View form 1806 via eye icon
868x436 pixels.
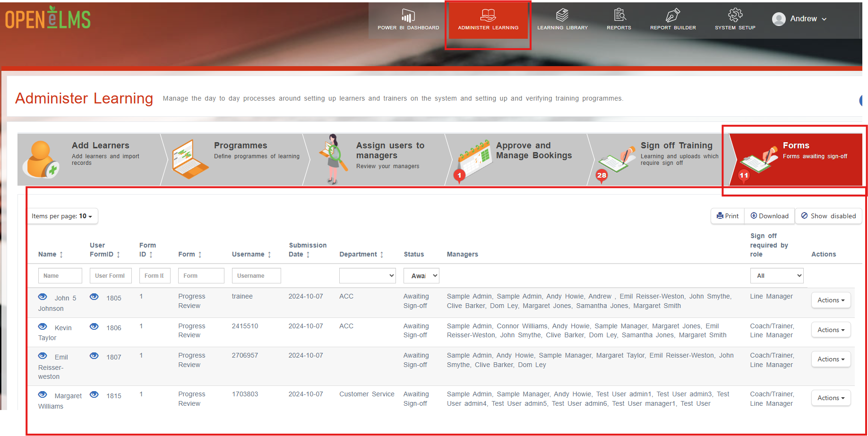[x=94, y=326]
